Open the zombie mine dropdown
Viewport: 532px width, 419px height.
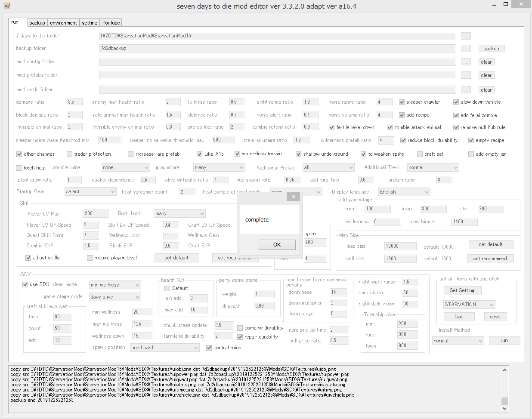coord(126,167)
